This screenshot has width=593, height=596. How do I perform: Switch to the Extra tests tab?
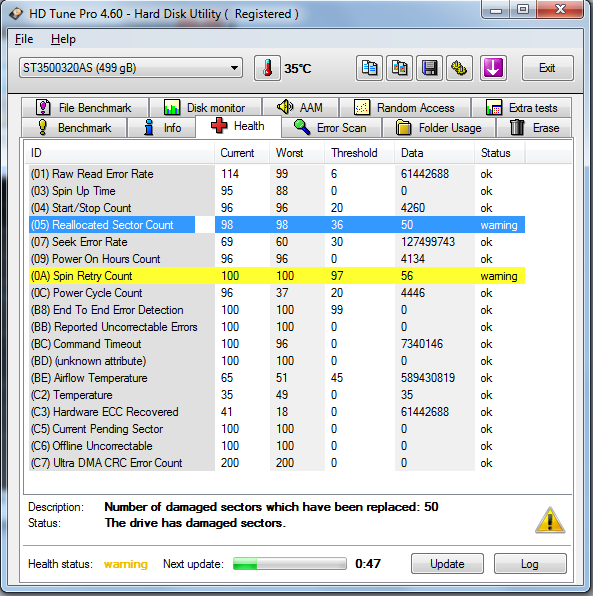point(522,108)
